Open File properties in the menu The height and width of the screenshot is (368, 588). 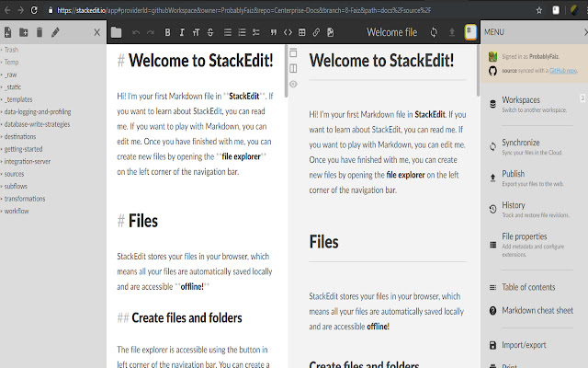[x=533, y=245]
